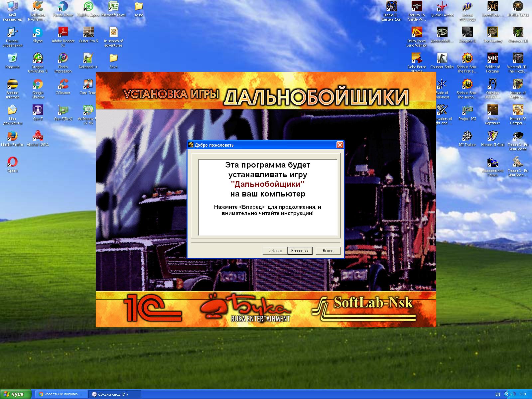
Task: Open Delta Force Land Warrior icon
Action: (x=417, y=37)
